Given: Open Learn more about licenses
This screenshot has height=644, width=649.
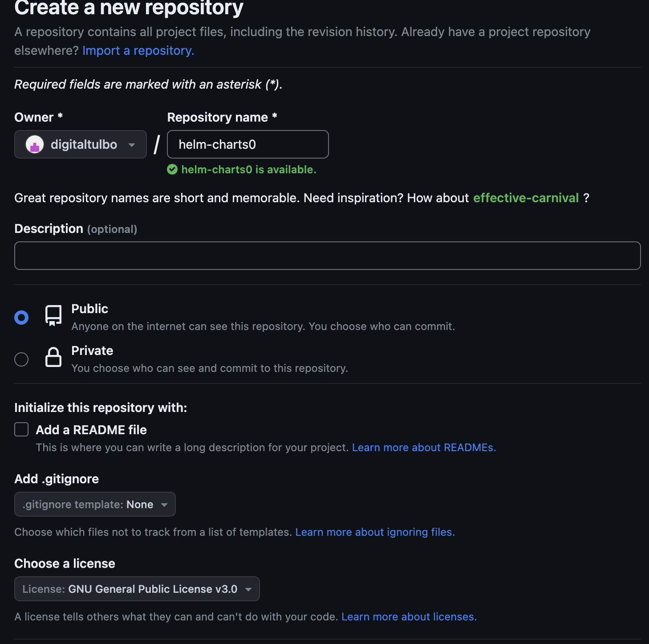Looking at the screenshot, I should (x=409, y=616).
